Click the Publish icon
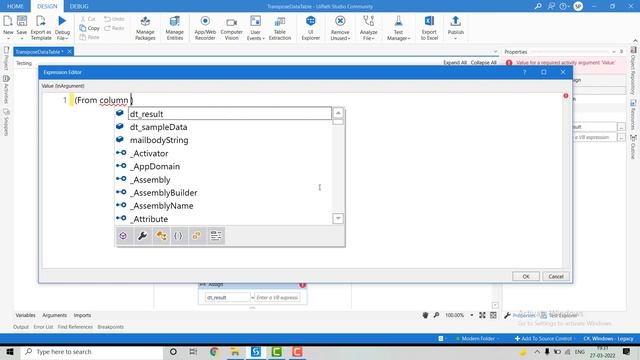This screenshot has width=640, height=360. tap(456, 21)
